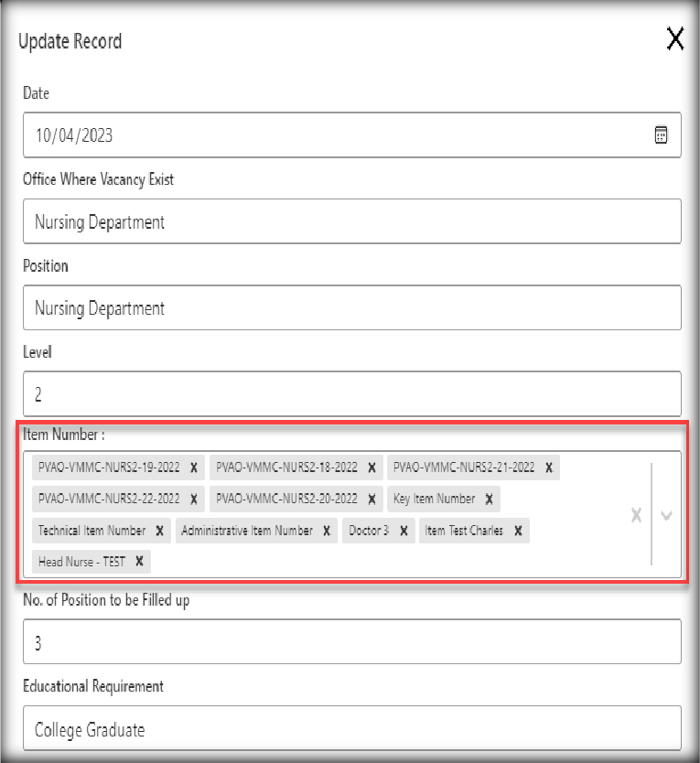Remove the PVAO-VMMC-NURS2-19-2022 tag

[194, 467]
